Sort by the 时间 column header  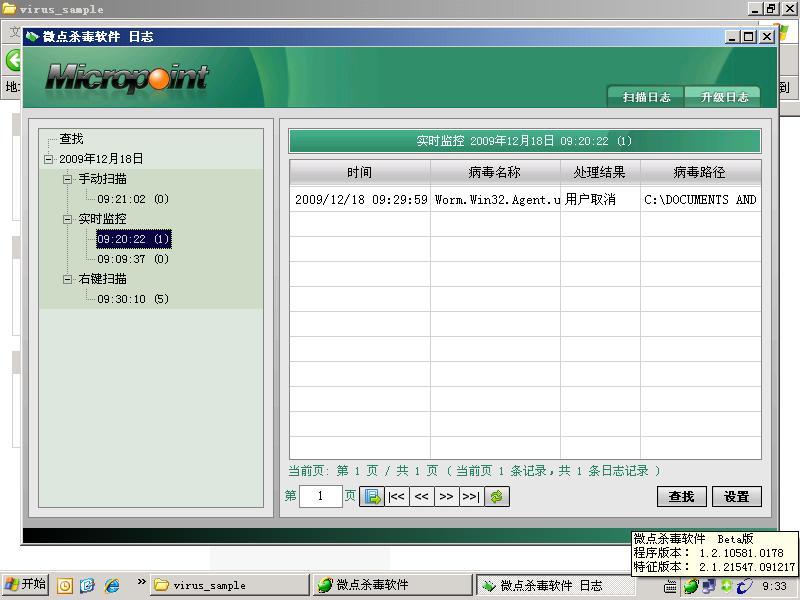(360, 172)
